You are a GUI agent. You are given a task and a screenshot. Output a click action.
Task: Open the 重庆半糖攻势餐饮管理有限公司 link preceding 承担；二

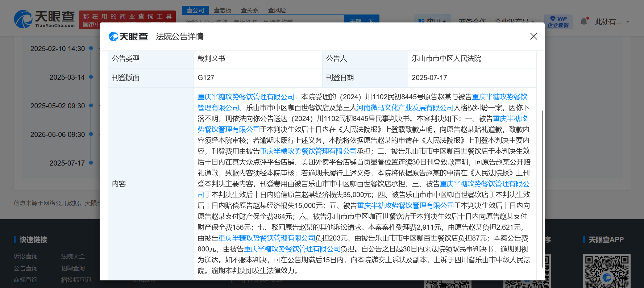(308, 151)
